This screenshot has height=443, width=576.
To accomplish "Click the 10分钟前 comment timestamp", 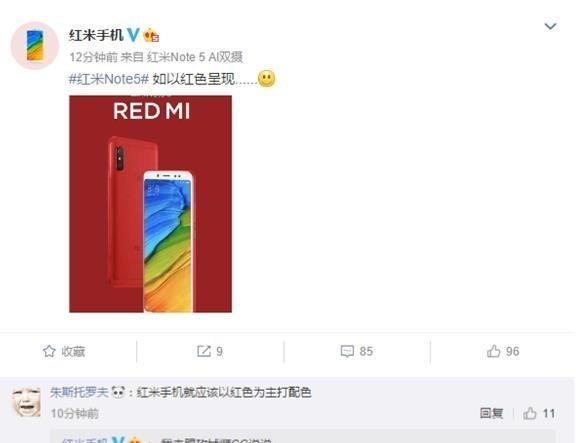I will 75,414.
